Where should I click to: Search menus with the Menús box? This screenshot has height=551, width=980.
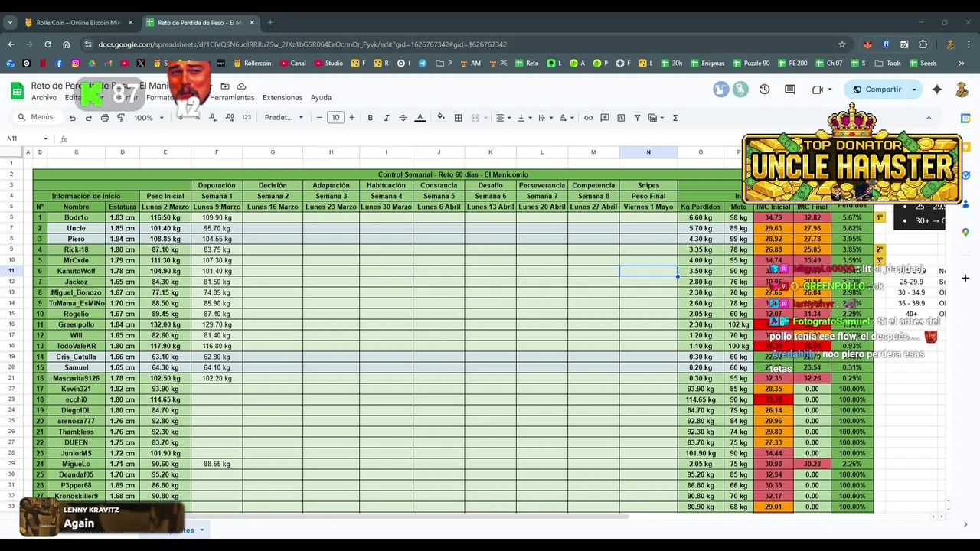pos(36,118)
